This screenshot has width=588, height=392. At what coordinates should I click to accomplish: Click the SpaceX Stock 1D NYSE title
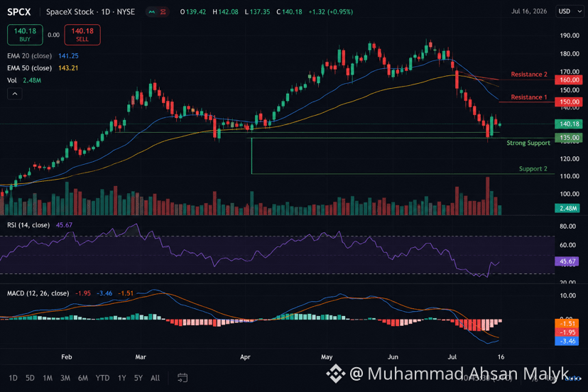click(90, 12)
